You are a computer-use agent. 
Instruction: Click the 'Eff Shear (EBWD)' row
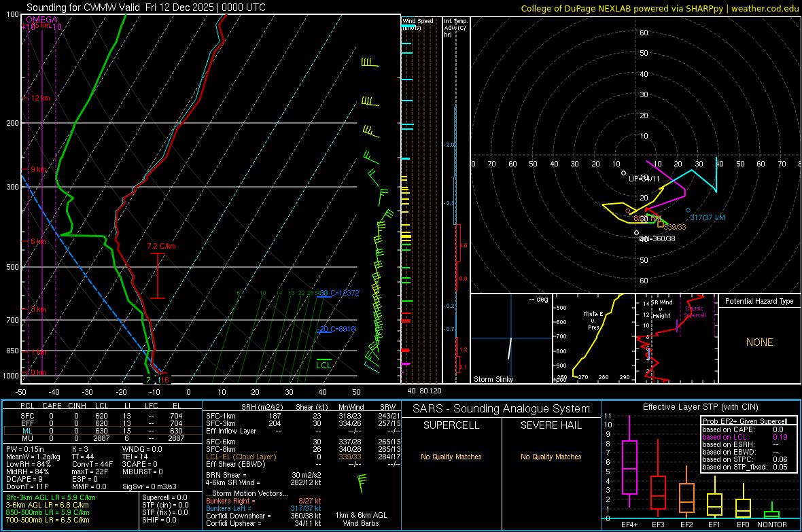[x=302, y=465]
